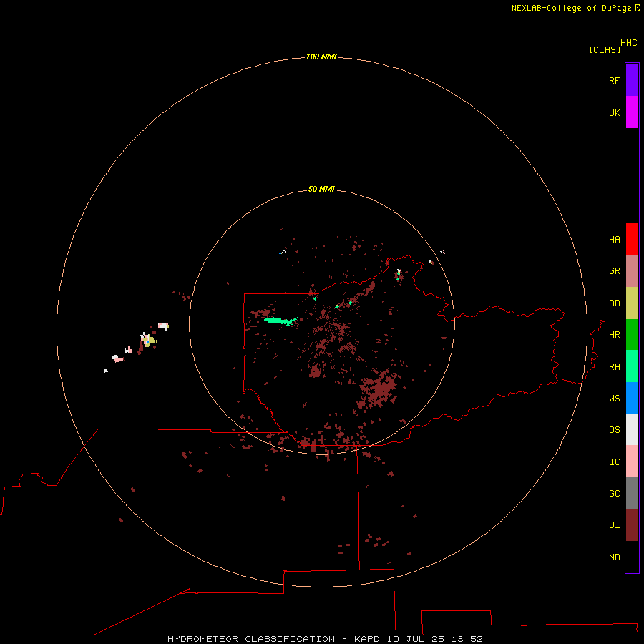Click the 100 NMI range ring label
The image size is (644, 644).
click(321, 57)
